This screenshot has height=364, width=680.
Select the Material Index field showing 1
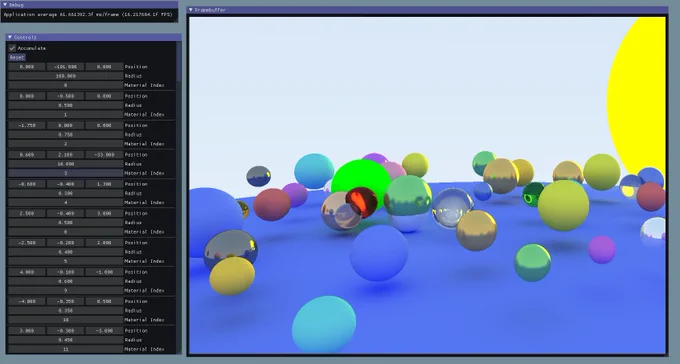click(65, 115)
